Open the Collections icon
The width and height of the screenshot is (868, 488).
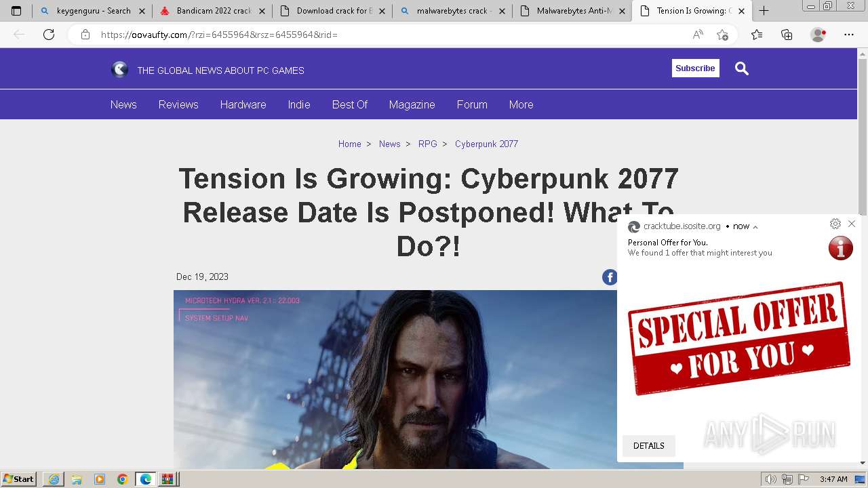[787, 35]
